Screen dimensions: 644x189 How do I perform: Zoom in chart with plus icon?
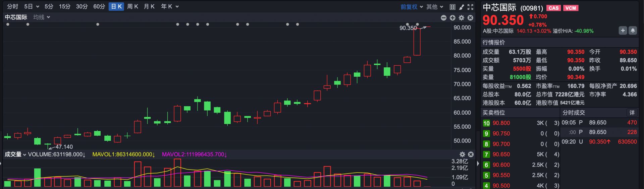coord(452,18)
